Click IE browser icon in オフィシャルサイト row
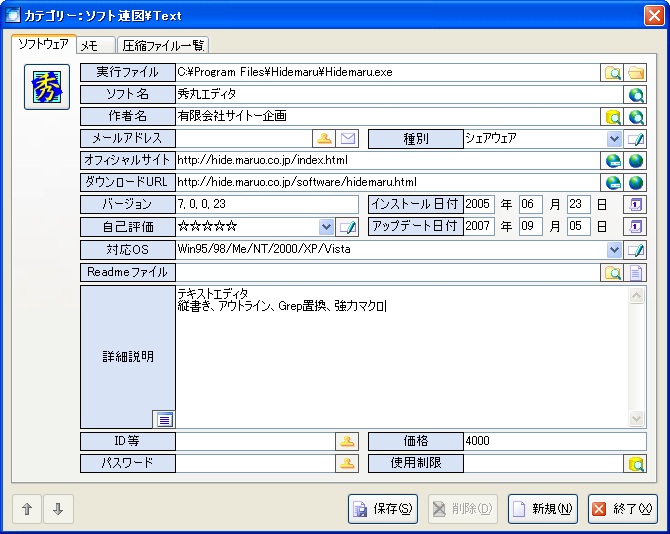 coord(612,161)
